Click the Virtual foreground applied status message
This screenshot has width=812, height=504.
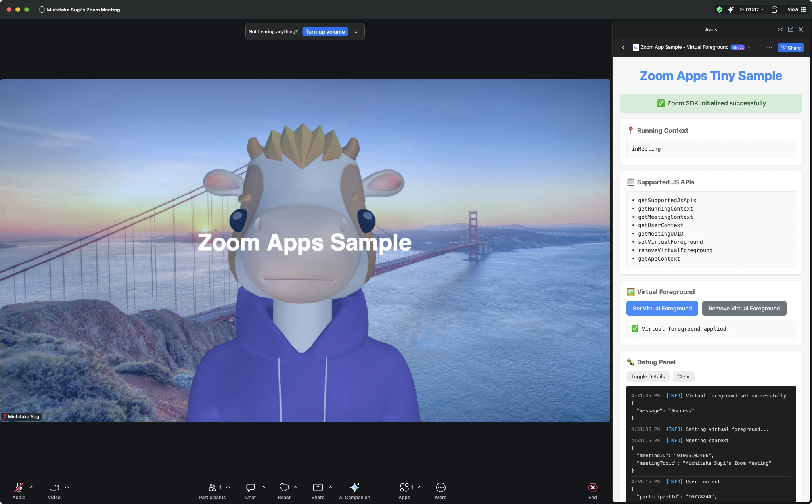tap(711, 329)
